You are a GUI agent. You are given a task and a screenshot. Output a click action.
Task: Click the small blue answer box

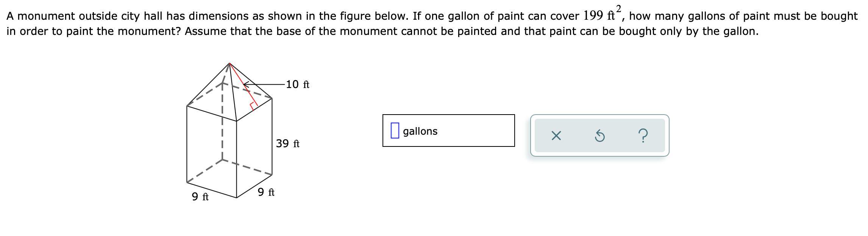(x=395, y=131)
